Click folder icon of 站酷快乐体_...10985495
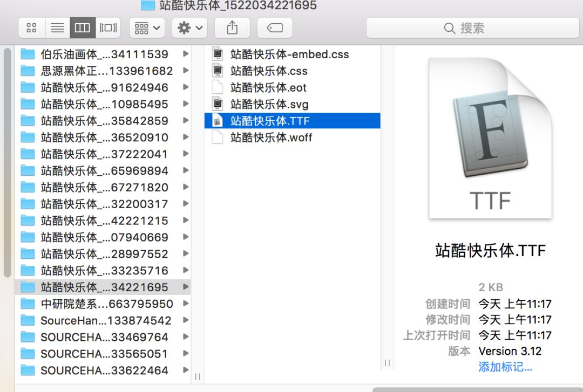Screen dimensions: 583x392 click(28, 104)
